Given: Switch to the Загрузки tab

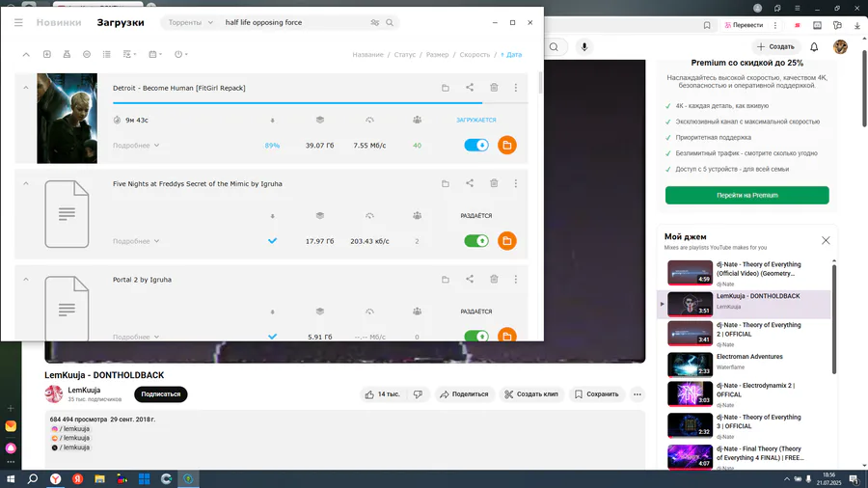Looking at the screenshot, I should (x=121, y=23).
